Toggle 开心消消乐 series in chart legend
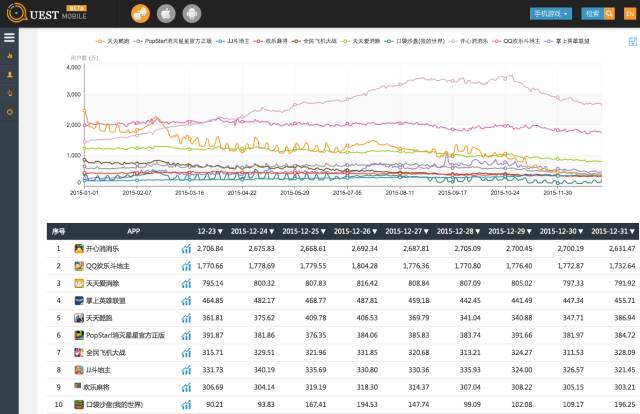The height and width of the screenshot is (414, 640). click(469, 41)
